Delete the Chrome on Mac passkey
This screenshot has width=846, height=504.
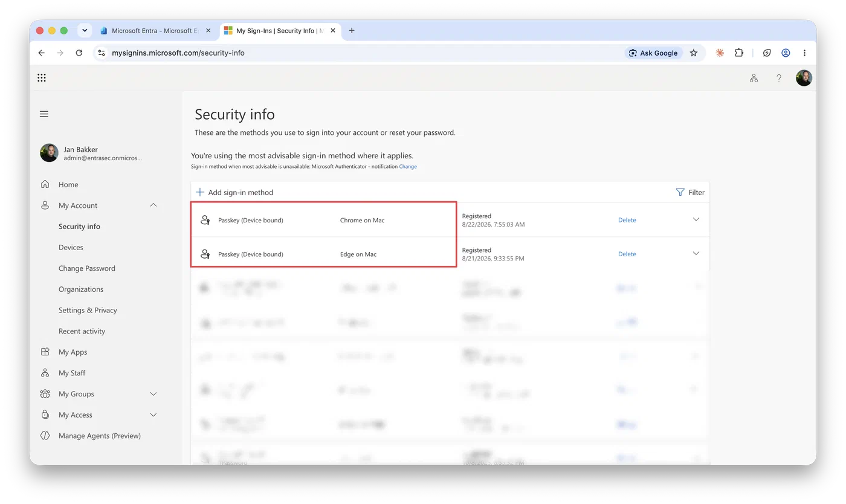click(x=627, y=220)
